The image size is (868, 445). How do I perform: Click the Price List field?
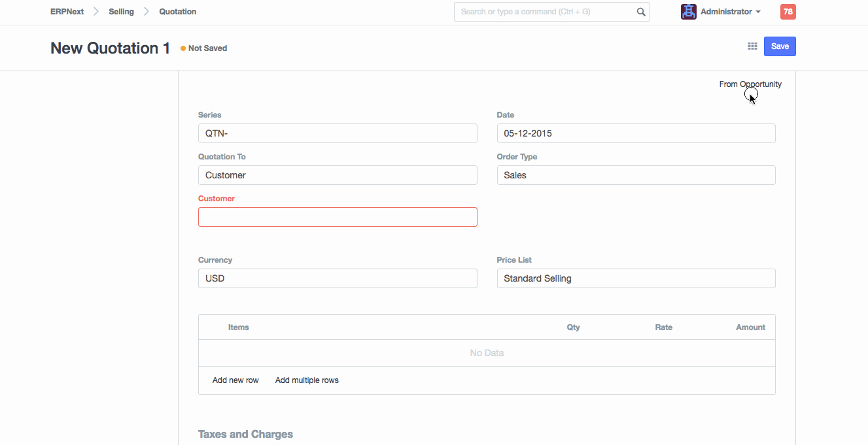coord(636,278)
